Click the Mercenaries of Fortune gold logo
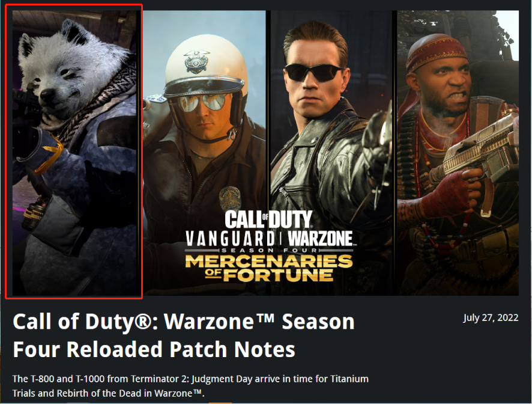 tap(269, 268)
